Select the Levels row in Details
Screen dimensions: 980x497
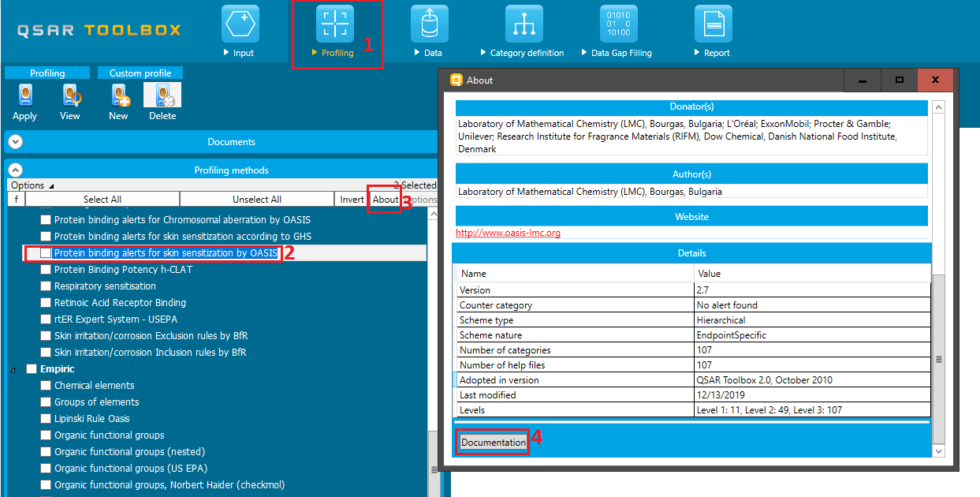point(693,410)
